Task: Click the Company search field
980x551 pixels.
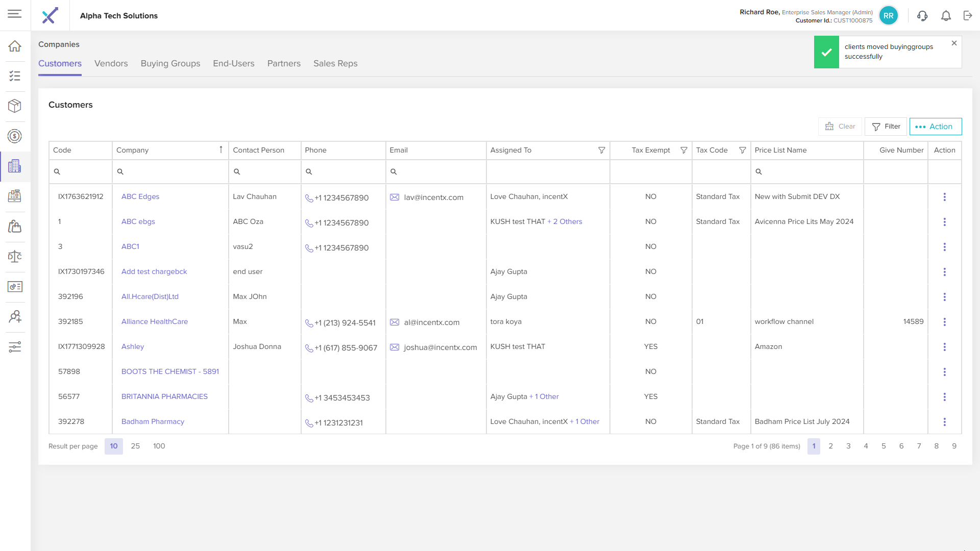Action: [171, 172]
